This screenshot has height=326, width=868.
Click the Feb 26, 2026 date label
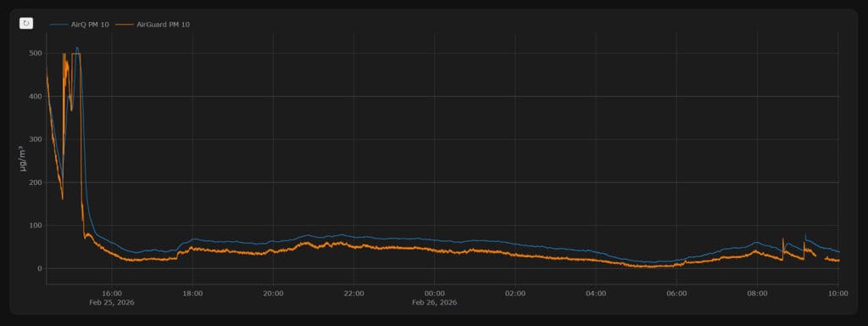435,303
